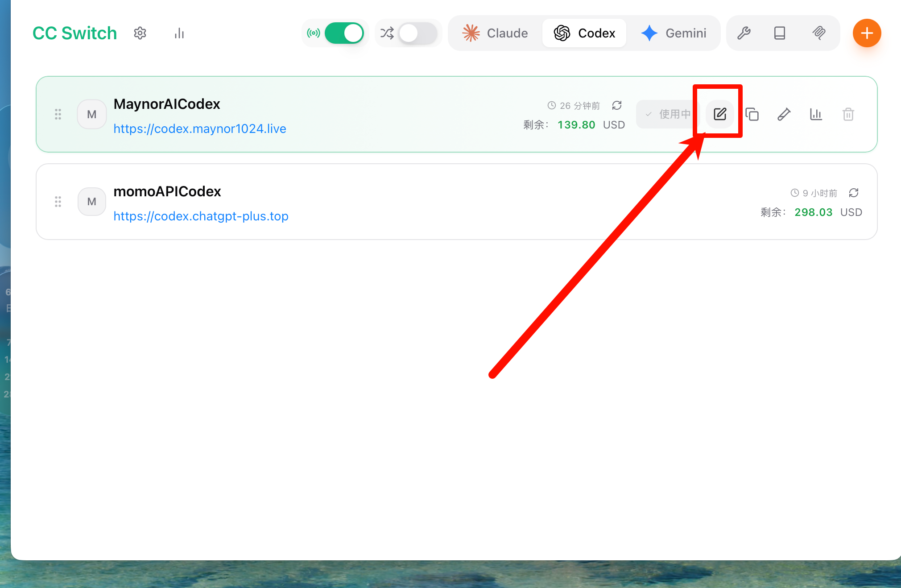Click the momoAPICodex provider name
This screenshot has height=588, width=901.
[x=167, y=191]
